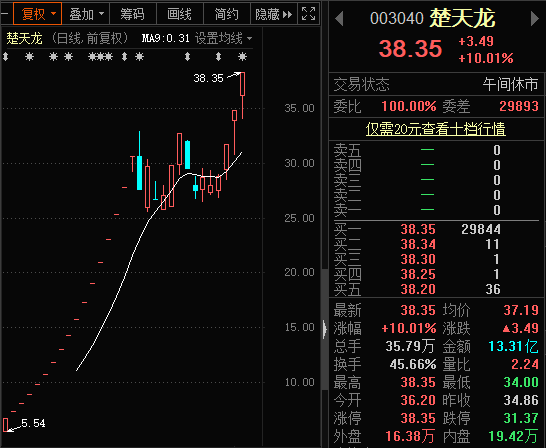Click 今开 value 36.20
Screen dimensions: 546x448
[418, 400]
